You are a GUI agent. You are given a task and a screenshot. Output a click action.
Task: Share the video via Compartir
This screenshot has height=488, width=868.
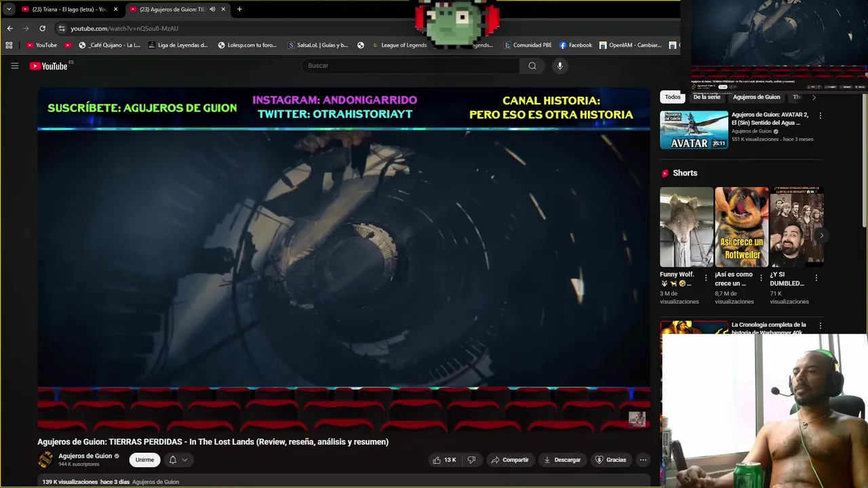510,460
